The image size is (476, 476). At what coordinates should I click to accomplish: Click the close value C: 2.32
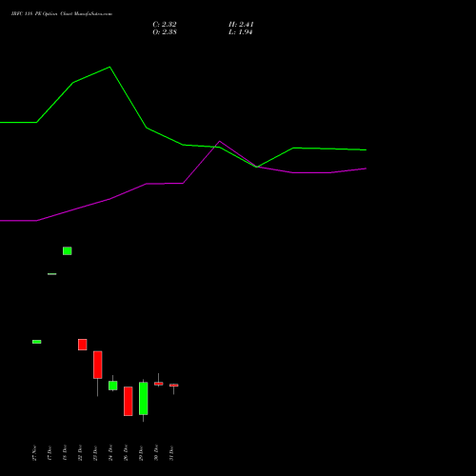point(165,25)
